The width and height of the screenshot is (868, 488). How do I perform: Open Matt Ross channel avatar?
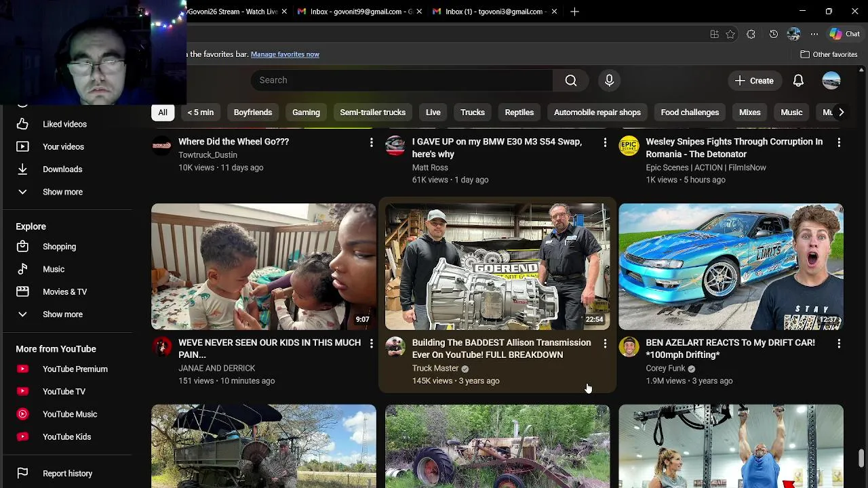pos(395,146)
